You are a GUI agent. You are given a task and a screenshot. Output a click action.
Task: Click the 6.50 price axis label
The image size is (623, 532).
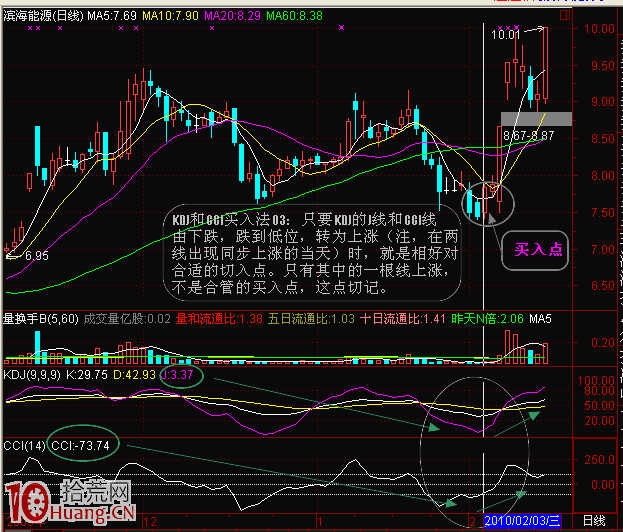[602, 286]
